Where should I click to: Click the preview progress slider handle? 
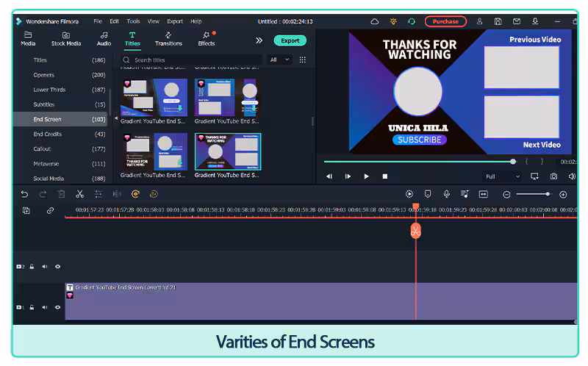click(513, 162)
